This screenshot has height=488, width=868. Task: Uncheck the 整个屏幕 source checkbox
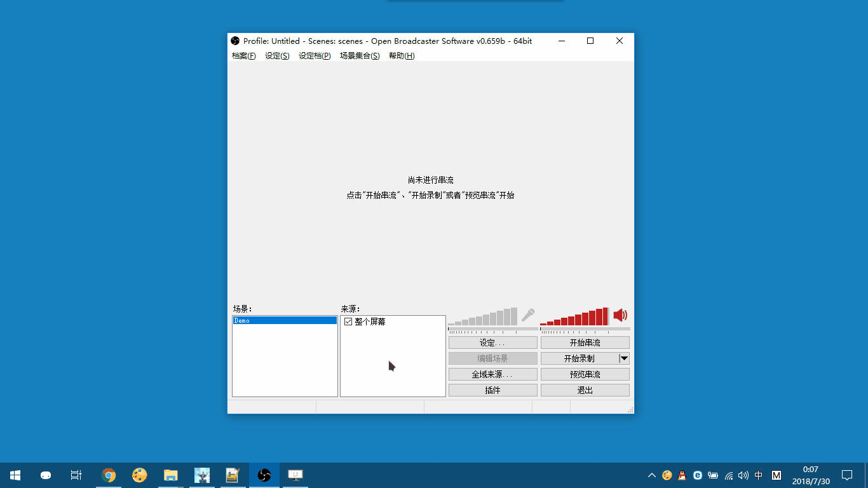tap(348, 322)
